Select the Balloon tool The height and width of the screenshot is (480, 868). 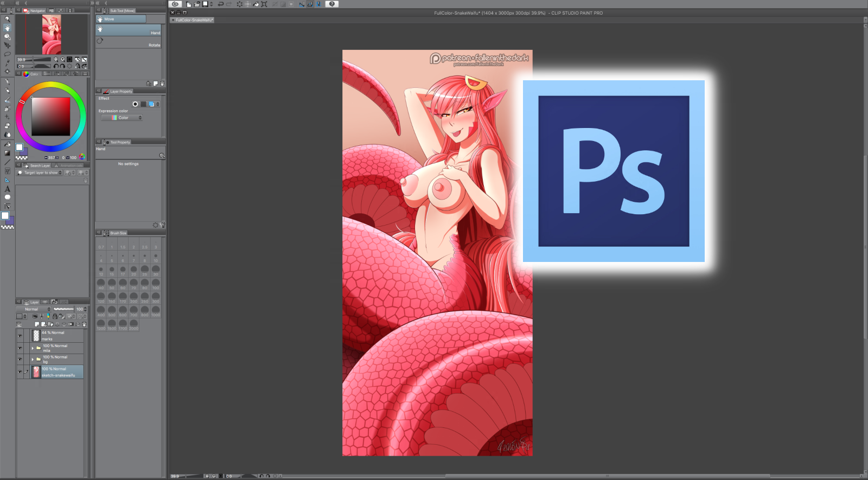point(7,197)
